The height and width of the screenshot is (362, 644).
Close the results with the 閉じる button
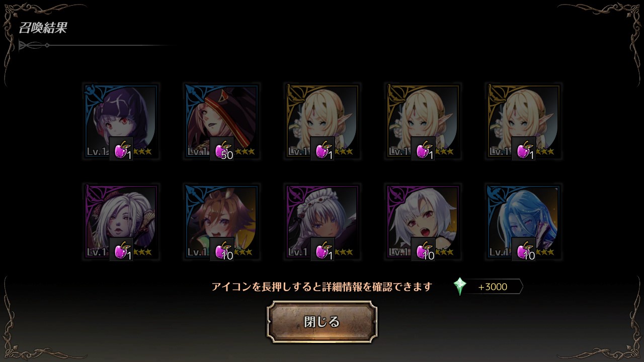322,322
